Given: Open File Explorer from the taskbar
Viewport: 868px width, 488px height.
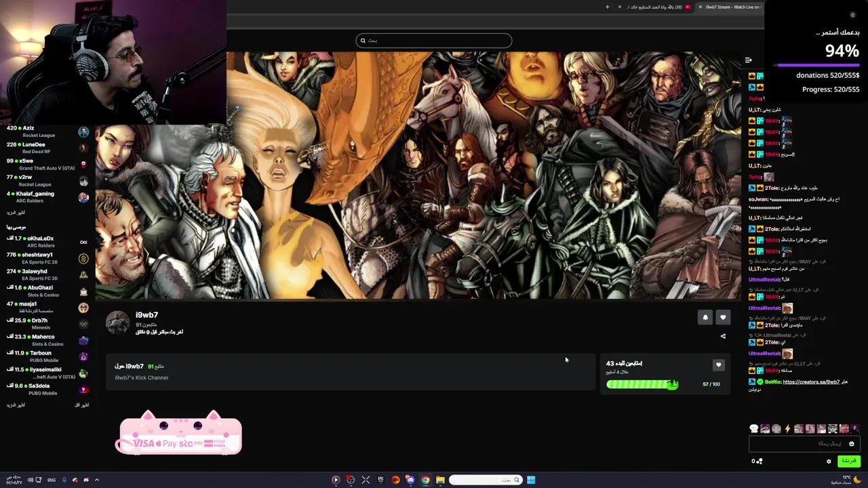Looking at the screenshot, I should coord(440,480).
